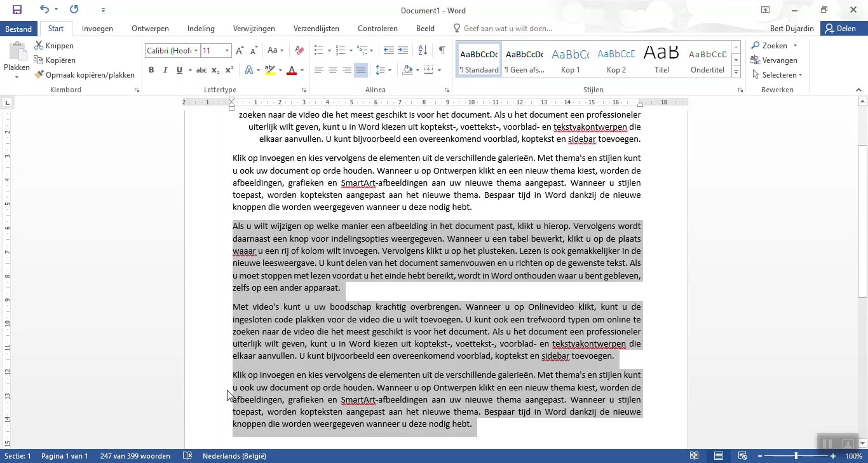This screenshot has height=463, width=868.
Task: Sort the selected paragraphs A to Z
Action: (x=422, y=50)
